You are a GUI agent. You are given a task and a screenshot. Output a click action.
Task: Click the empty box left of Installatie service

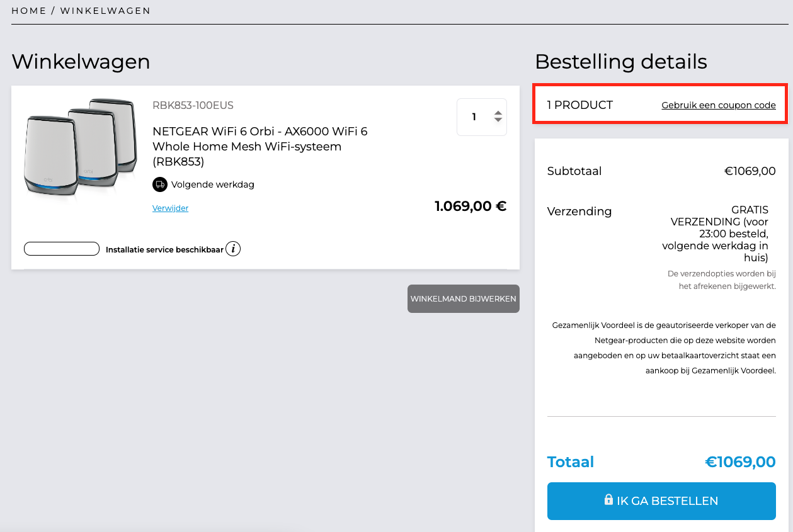coord(62,249)
